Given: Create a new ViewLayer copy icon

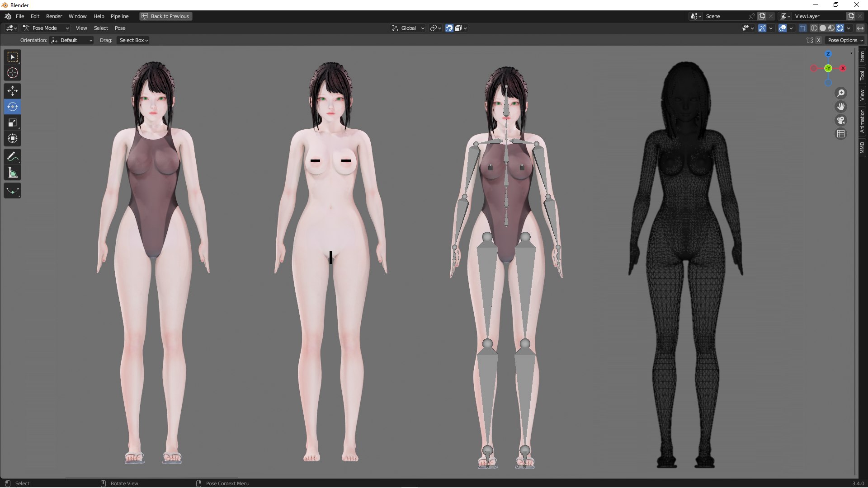Looking at the screenshot, I should (850, 16).
